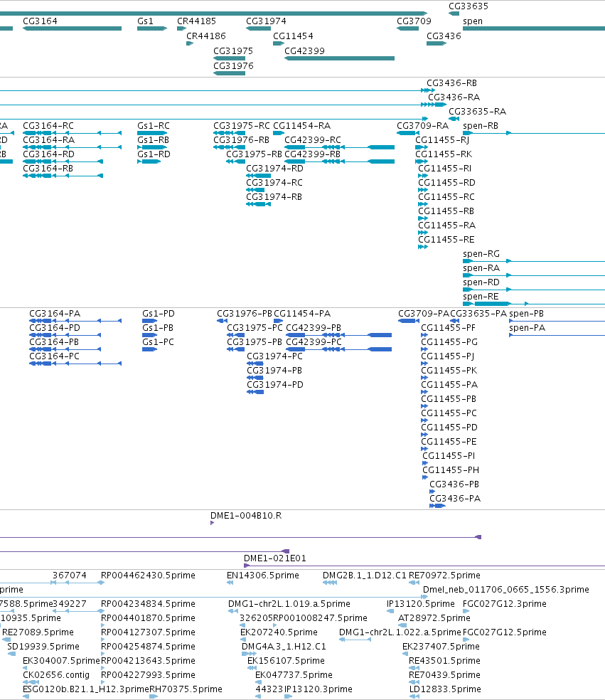This screenshot has height=700, width=605.
Task: Click the CG31976 gene label
Action: (233, 65)
